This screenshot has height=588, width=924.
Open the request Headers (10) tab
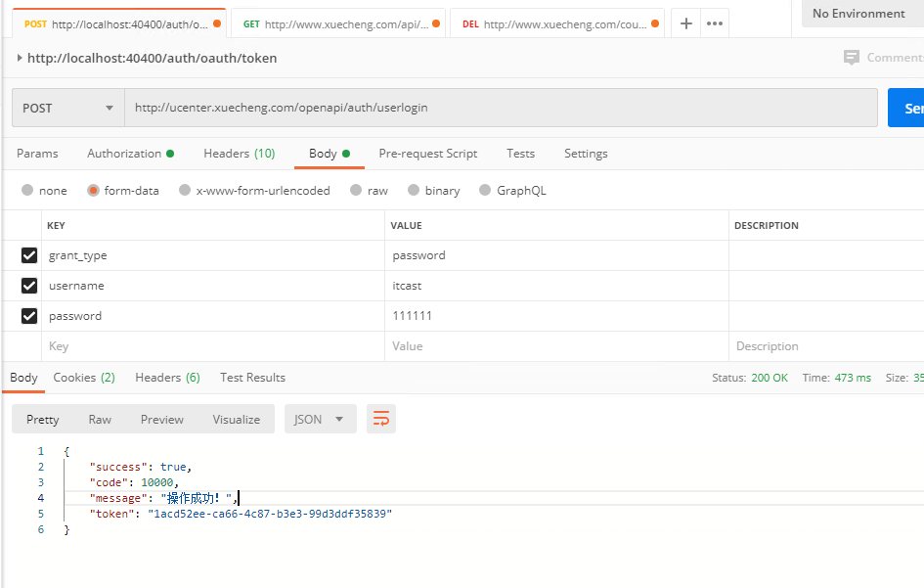(x=240, y=154)
